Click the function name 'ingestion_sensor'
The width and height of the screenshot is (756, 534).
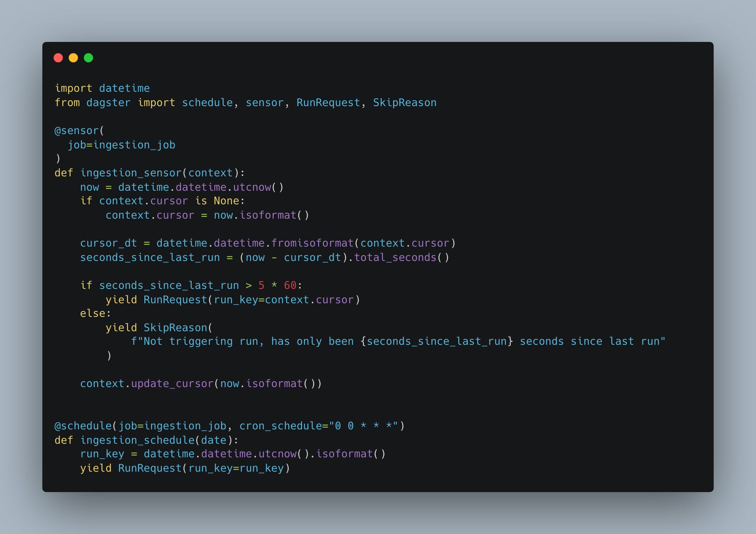tap(131, 173)
